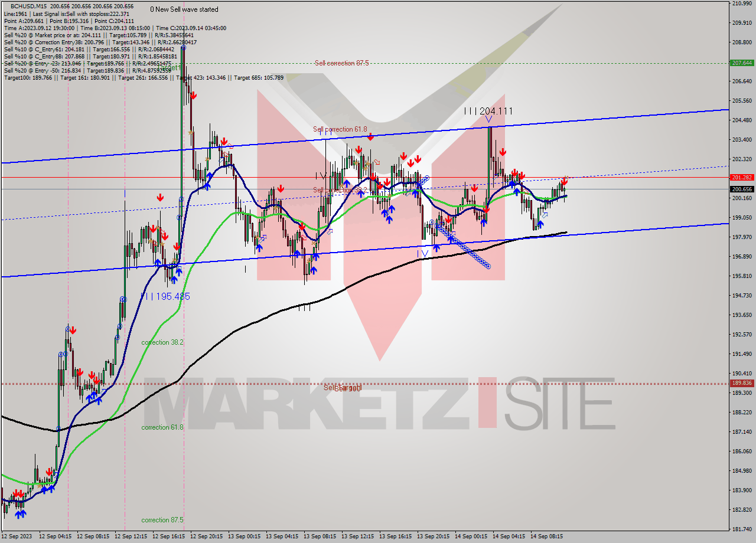Image resolution: width=756 pixels, height=543 pixels.
Task: Select the 188.220 price axis label
Action: [742, 413]
